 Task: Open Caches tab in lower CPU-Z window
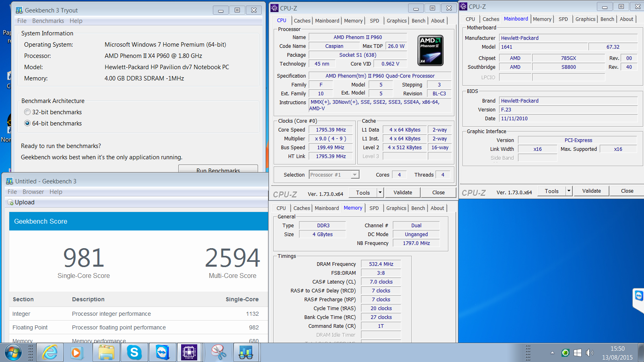click(x=301, y=208)
